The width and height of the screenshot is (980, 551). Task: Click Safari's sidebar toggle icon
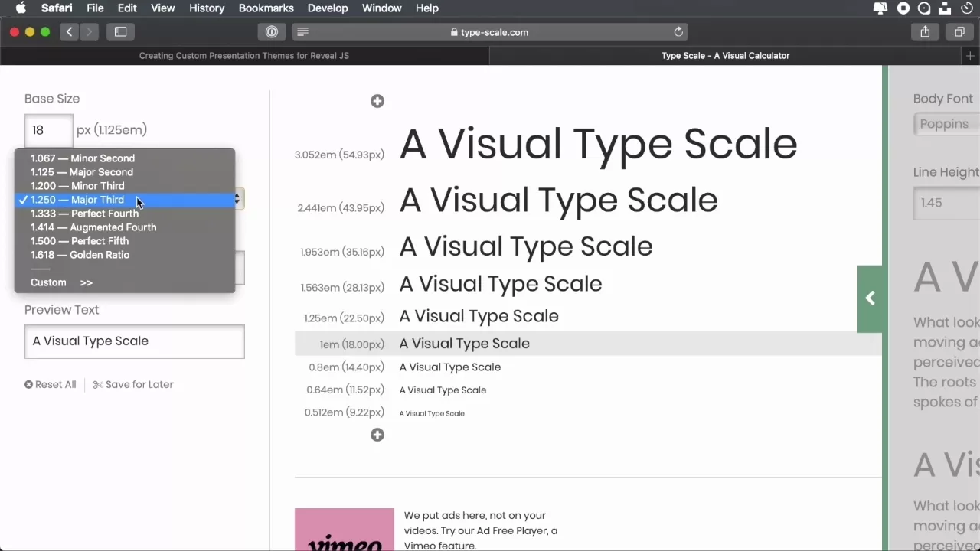tap(120, 32)
